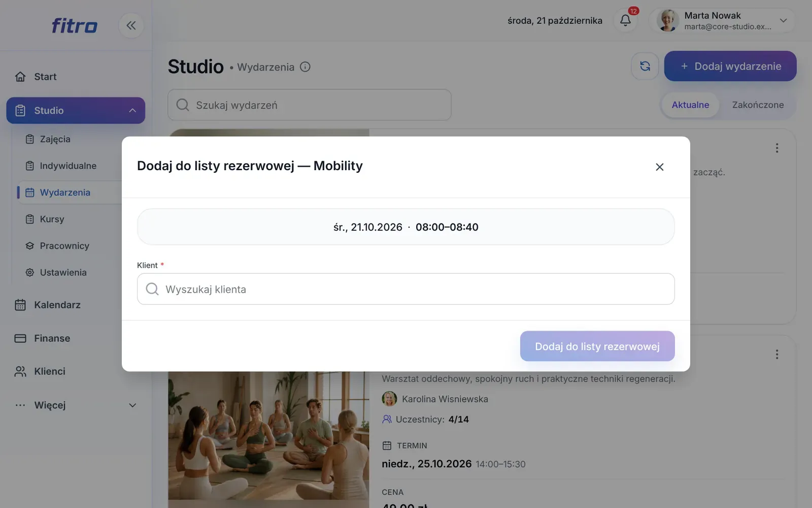Click Karolina Wisniewska's small avatar
Screen dimensions: 812x508
(x=389, y=399)
